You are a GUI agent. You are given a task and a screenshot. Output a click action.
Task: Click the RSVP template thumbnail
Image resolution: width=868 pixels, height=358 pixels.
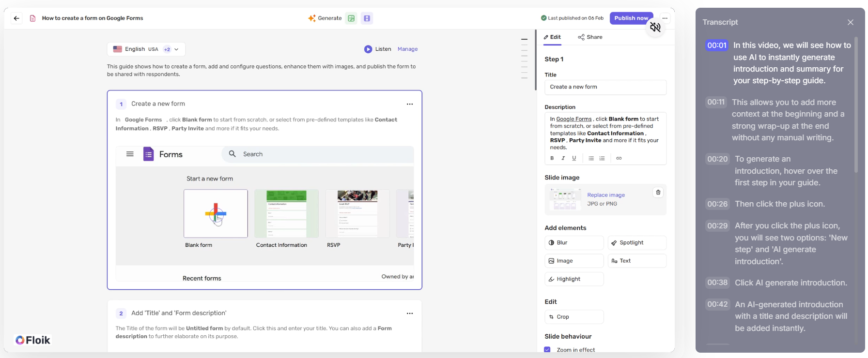pos(357,213)
